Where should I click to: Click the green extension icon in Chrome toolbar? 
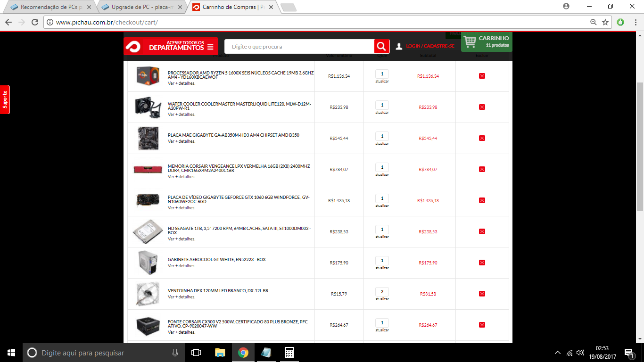[620, 22]
